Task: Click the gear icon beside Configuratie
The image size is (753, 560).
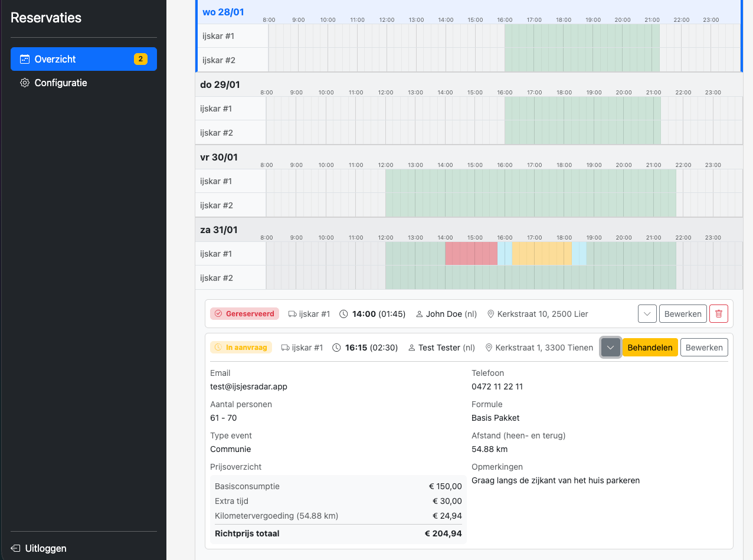Action: click(x=25, y=83)
